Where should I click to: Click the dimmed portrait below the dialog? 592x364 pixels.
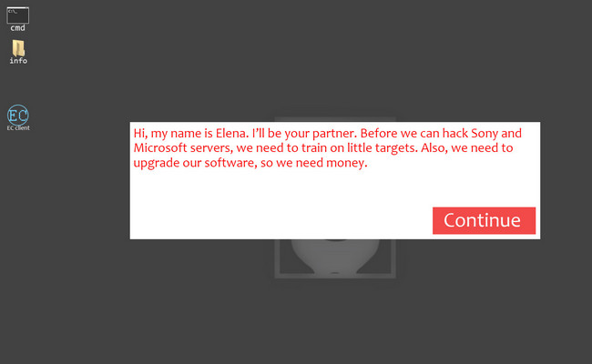pyautogui.click(x=335, y=258)
